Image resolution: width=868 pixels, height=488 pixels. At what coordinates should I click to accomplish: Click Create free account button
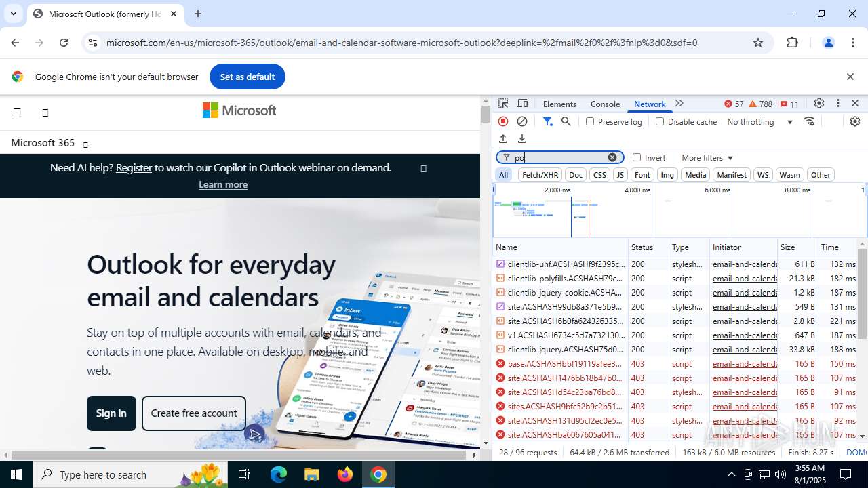[194, 413]
